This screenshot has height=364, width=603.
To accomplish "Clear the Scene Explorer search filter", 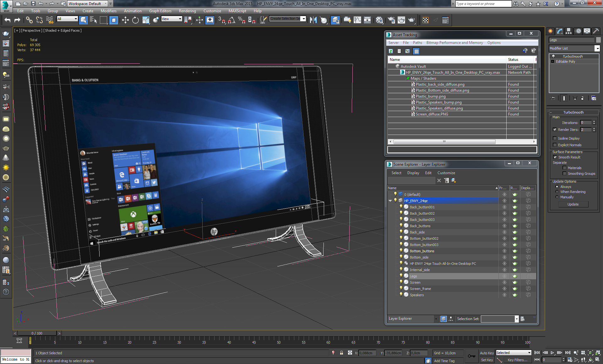I will coord(439,180).
